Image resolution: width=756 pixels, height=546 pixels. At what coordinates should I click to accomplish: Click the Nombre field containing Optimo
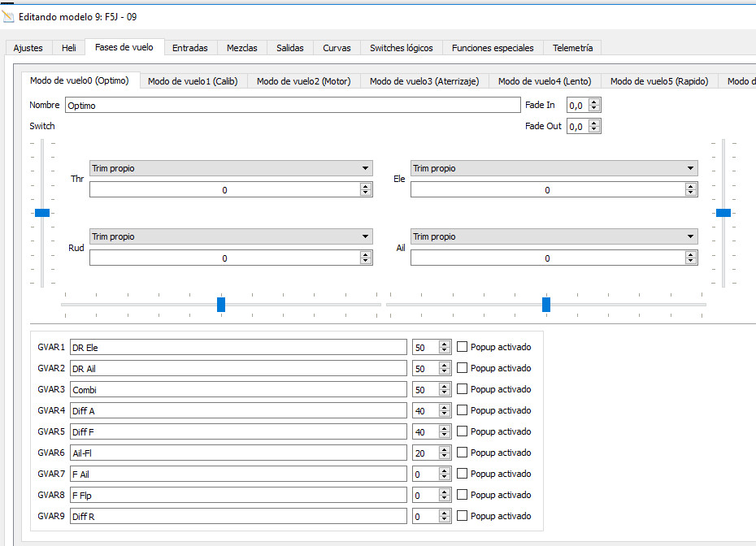293,105
